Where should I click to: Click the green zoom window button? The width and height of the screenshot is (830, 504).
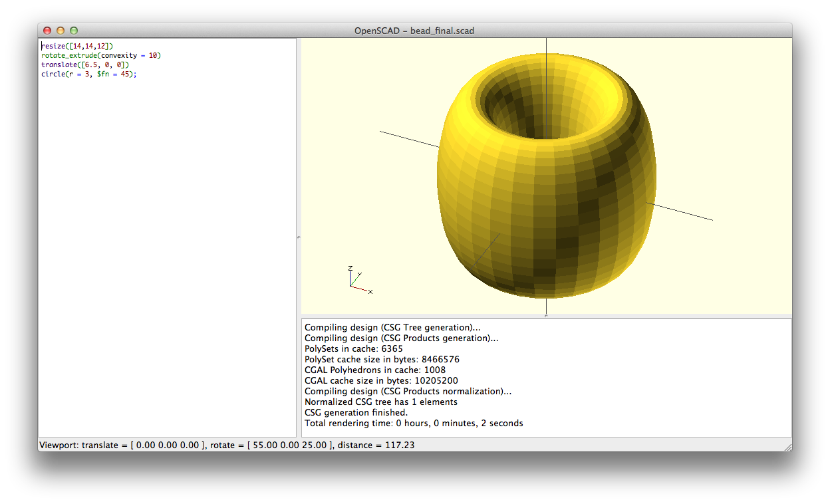coord(74,31)
